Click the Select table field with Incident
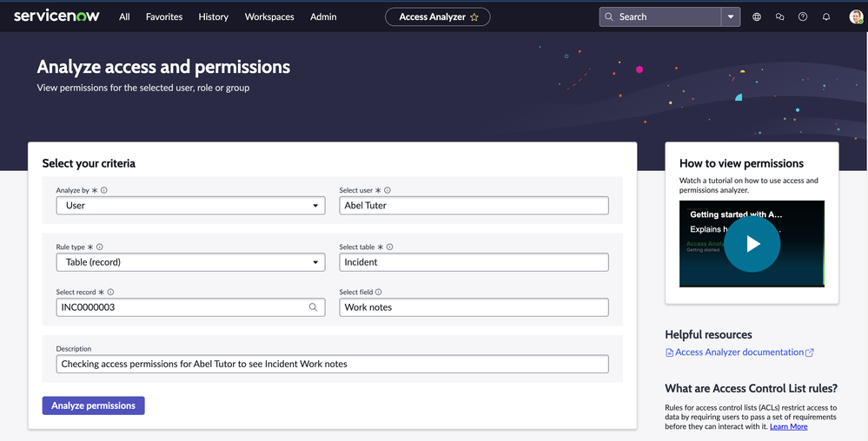Screen dimensions: 868x441 [x=474, y=262]
